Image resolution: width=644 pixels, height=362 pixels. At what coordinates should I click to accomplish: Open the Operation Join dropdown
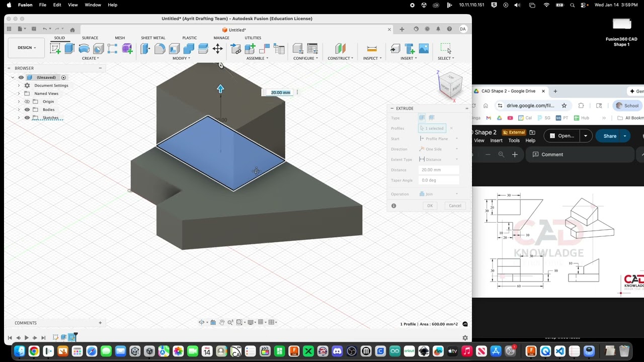pyautogui.click(x=439, y=194)
